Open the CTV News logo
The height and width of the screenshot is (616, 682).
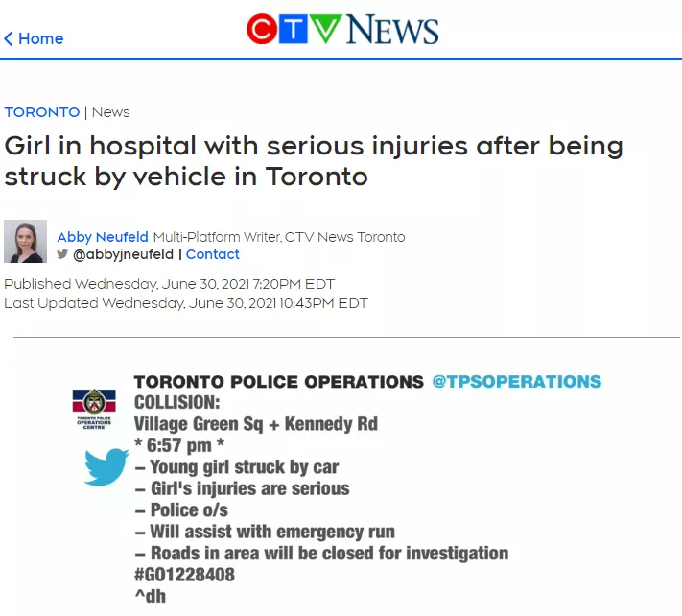(342, 29)
